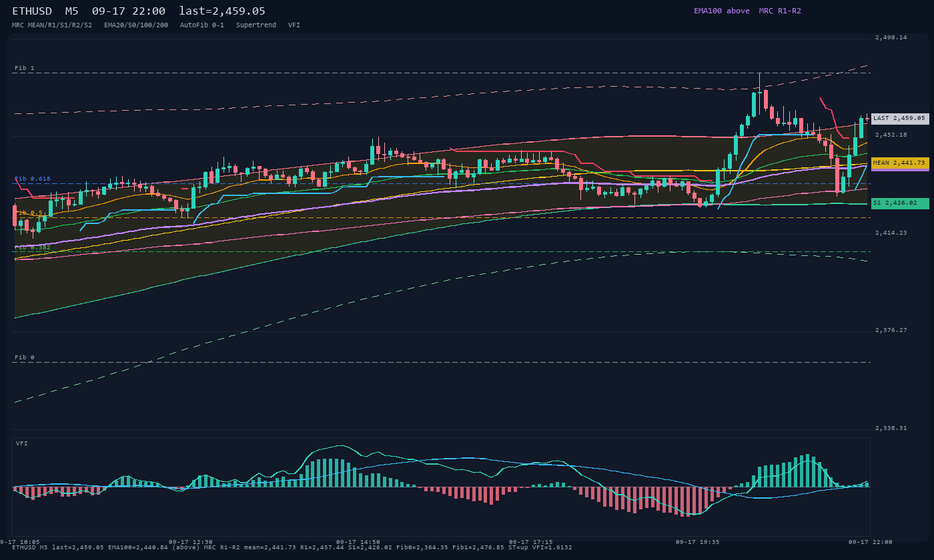This screenshot has height=560, width=934.
Task: Click the yellow 'MEAN 2,441.73' price tag
Action: point(900,163)
